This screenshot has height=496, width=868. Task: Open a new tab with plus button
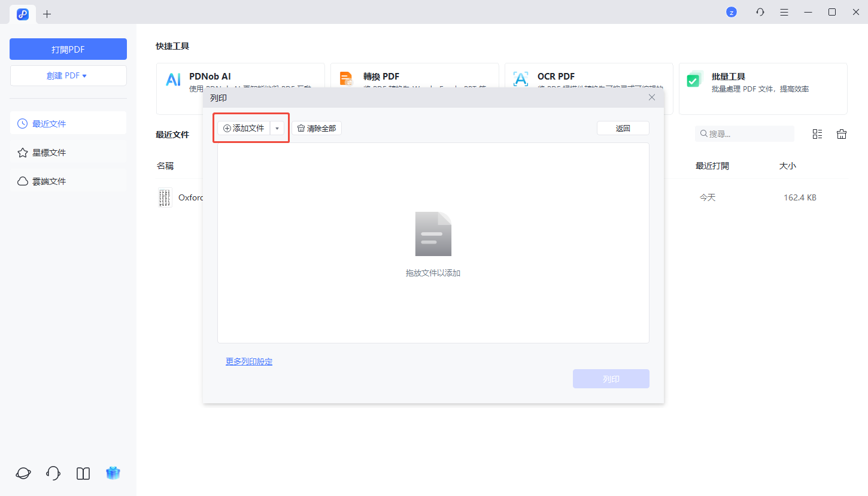(x=47, y=14)
